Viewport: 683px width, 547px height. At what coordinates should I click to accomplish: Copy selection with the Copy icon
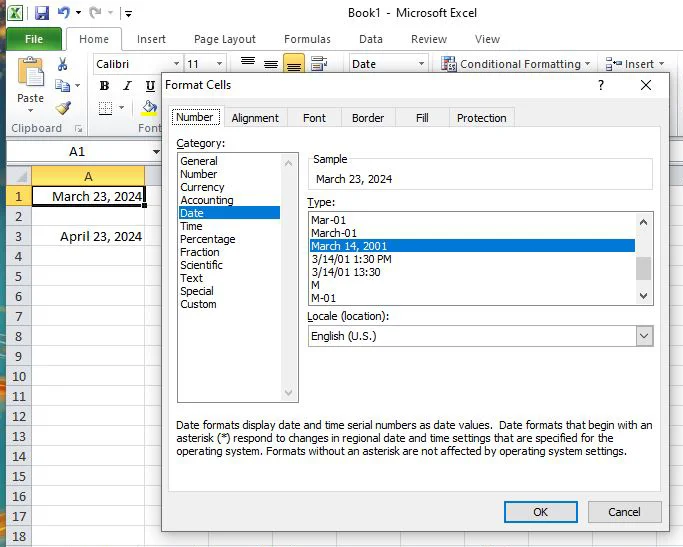coord(63,86)
